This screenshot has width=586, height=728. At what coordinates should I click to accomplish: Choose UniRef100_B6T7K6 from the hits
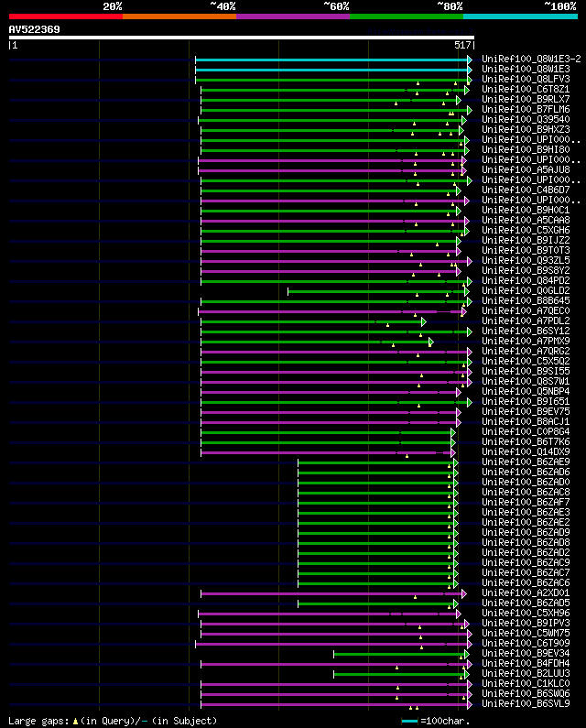coord(526,442)
